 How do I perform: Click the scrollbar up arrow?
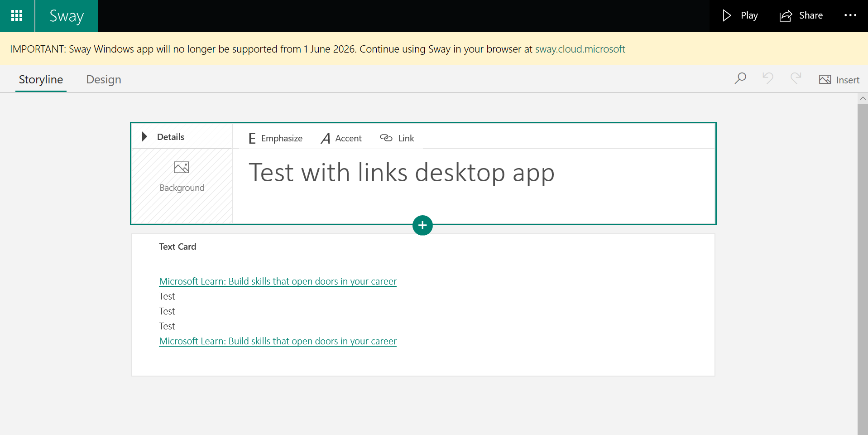click(x=863, y=98)
